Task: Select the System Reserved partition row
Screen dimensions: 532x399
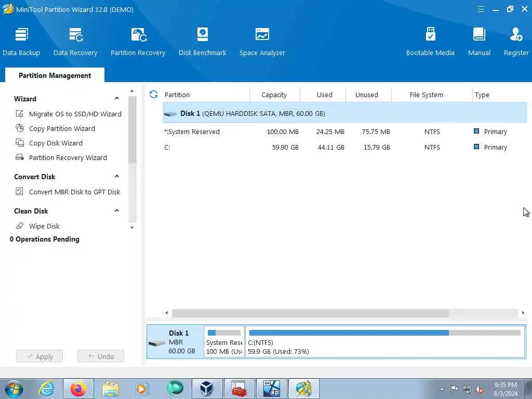Action: [345, 131]
